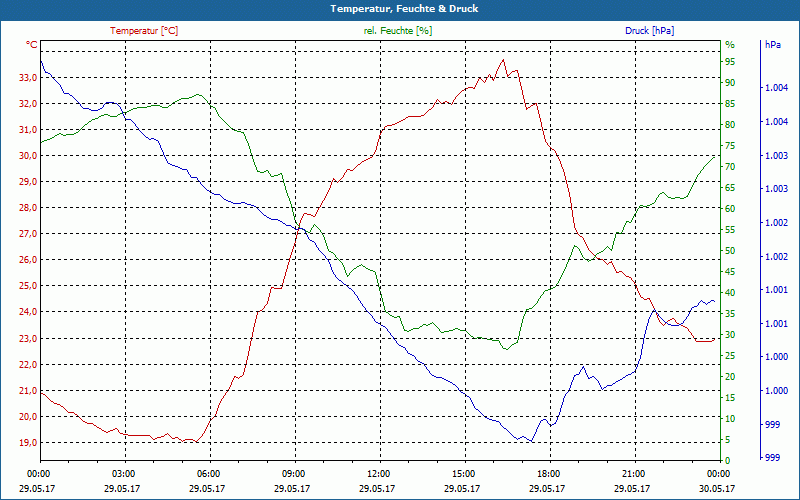Click the '09:00' time axis label
The width and height of the screenshot is (800, 500).
pyautogui.click(x=293, y=474)
